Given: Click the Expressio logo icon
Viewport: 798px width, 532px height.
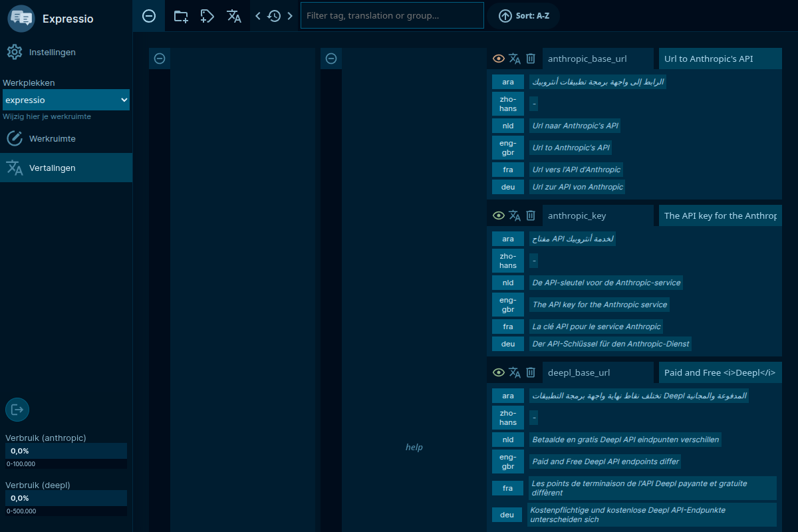Looking at the screenshot, I should tap(21, 18).
